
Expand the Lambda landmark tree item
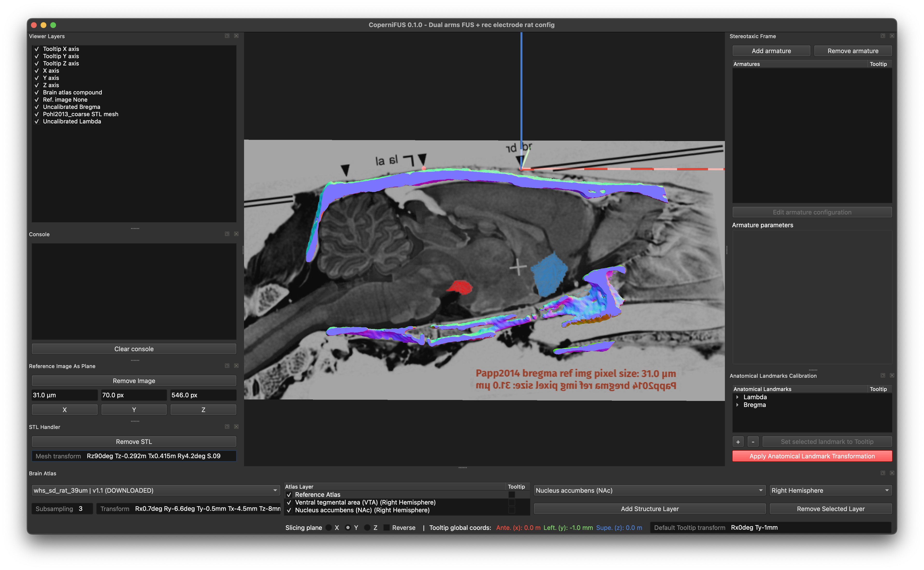[737, 397]
